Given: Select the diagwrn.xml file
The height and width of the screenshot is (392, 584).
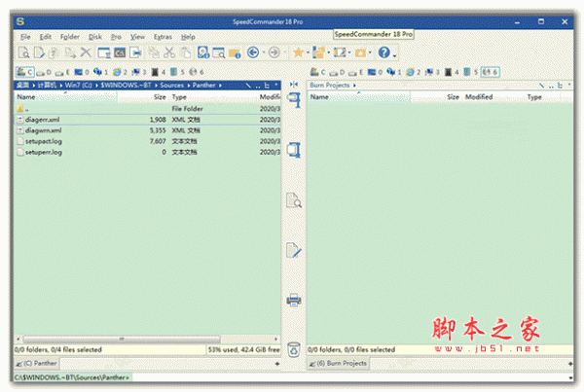Looking at the screenshot, I should [x=147, y=130].
